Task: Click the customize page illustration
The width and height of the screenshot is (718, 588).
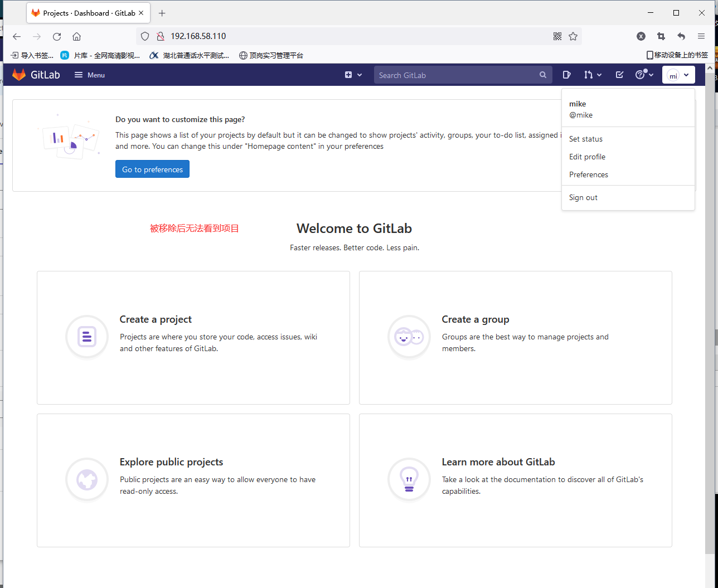Action: (x=69, y=137)
